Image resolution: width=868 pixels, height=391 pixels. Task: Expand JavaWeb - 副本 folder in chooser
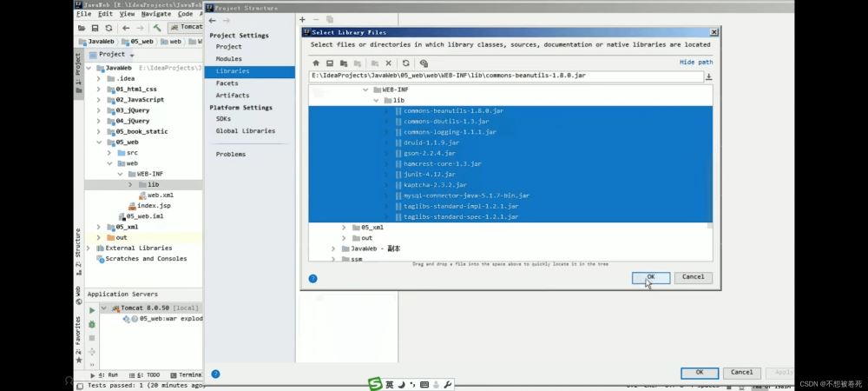click(x=333, y=249)
